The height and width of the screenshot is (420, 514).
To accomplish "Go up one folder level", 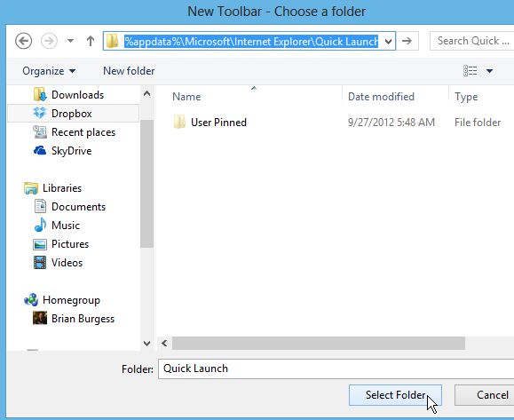I will click(91, 41).
